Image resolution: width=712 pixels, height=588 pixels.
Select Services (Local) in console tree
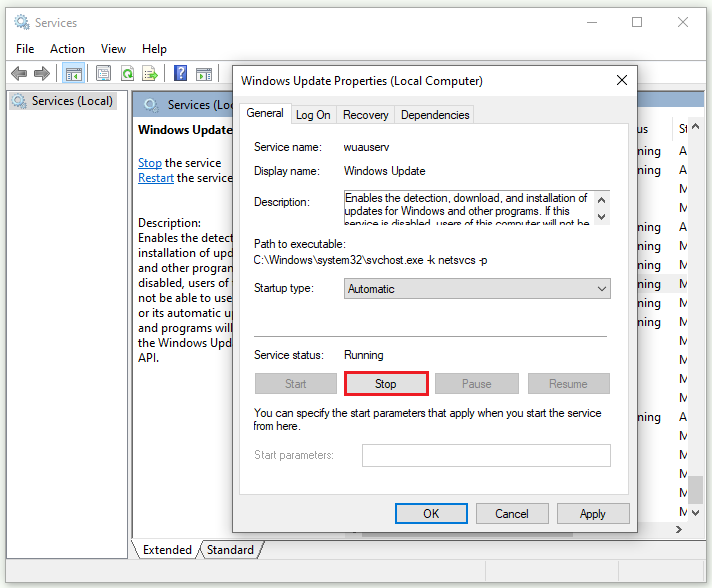pyautogui.click(x=63, y=101)
